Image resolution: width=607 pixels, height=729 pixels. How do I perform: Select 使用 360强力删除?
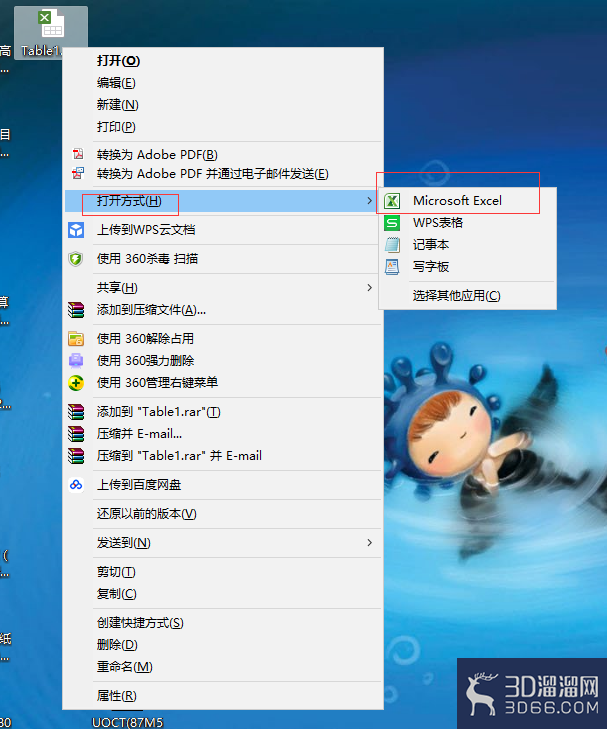[223, 360]
